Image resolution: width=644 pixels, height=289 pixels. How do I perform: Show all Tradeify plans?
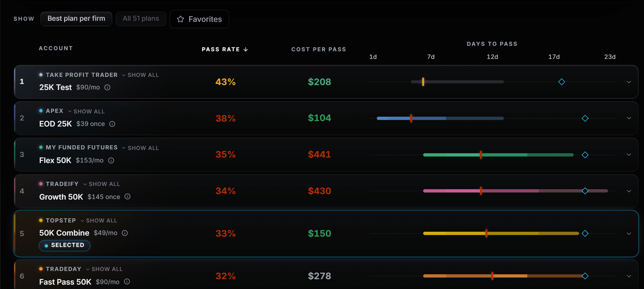pos(102,184)
